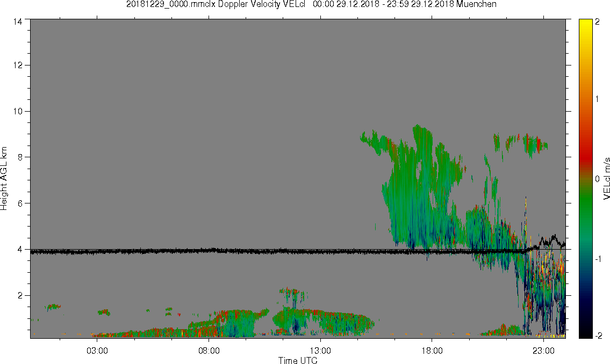This screenshot has width=610, height=364.
Task: Click the 08:00 time tick label
Action: (209, 351)
